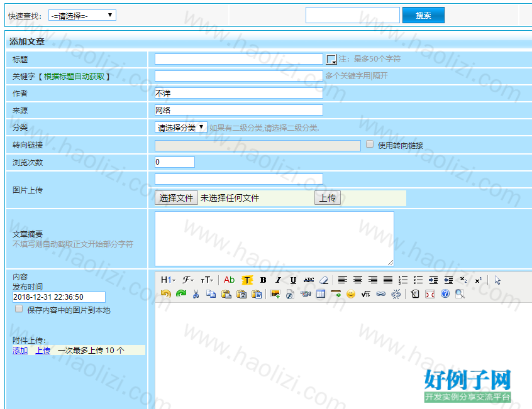
Task: Toggle bold formatting
Action: click(x=263, y=280)
